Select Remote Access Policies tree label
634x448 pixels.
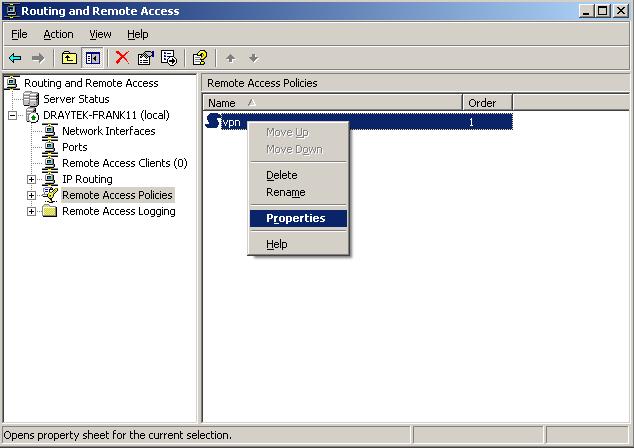point(118,195)
